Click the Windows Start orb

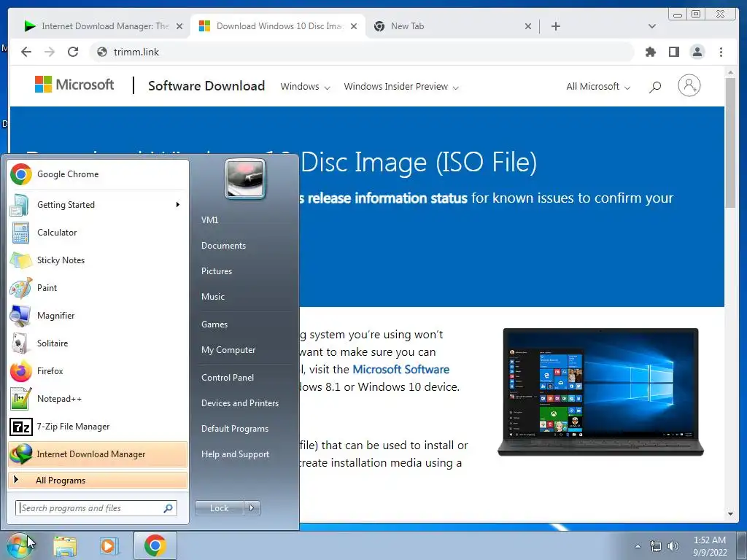pos(18,545)
